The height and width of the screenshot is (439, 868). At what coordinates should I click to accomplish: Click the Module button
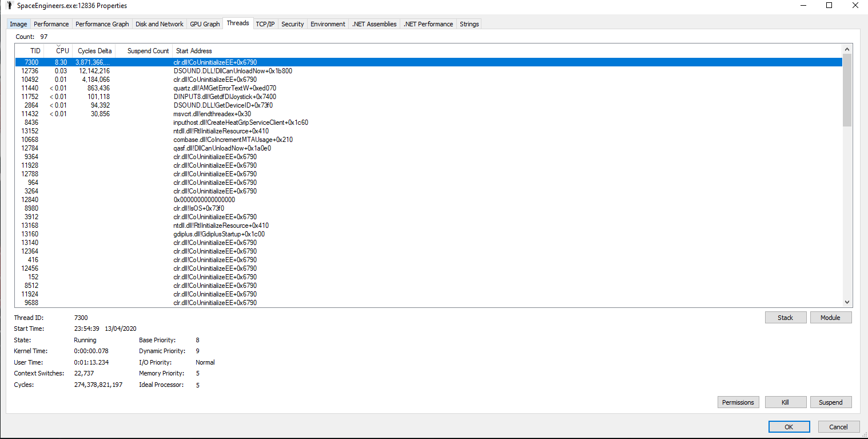pyautogui.click(x=830, y=318)
